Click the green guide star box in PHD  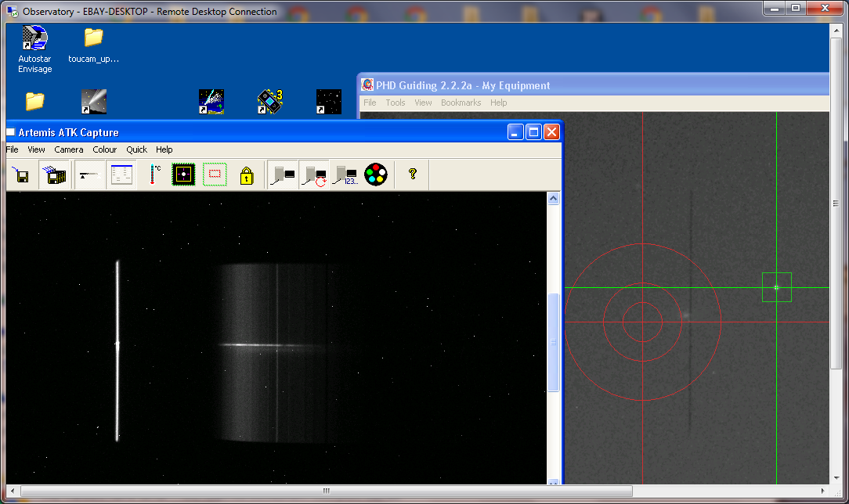pyautogui.click(x=776, y=287)
